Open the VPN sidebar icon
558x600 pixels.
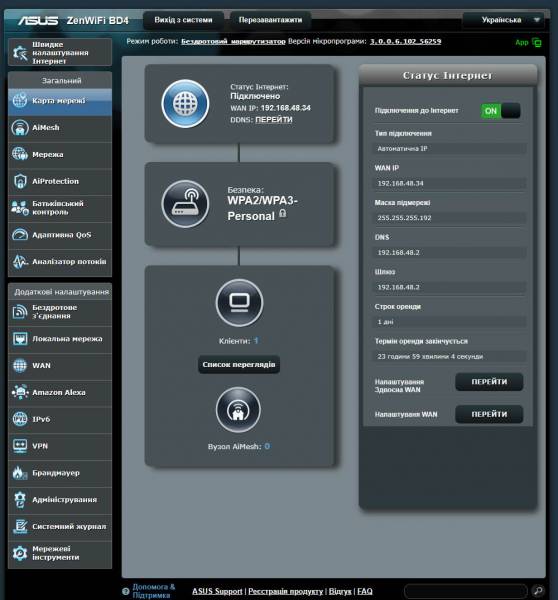(20, 446)
